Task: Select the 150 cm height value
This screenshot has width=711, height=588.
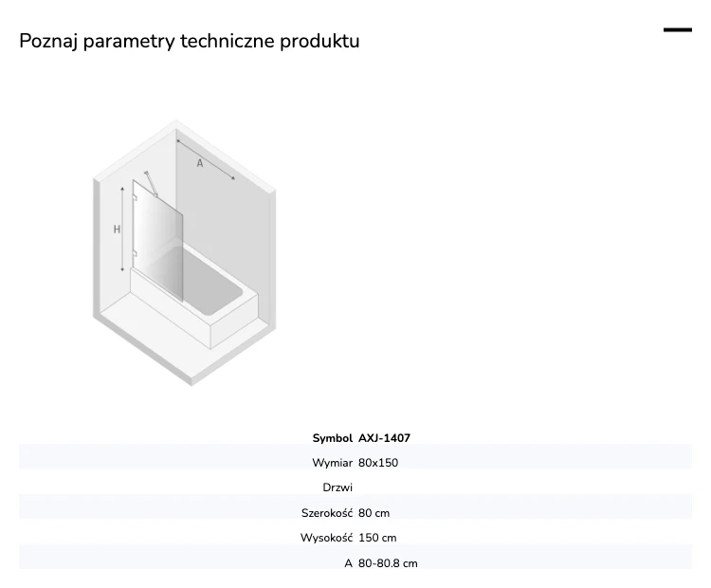Action: tap(377, 538)
